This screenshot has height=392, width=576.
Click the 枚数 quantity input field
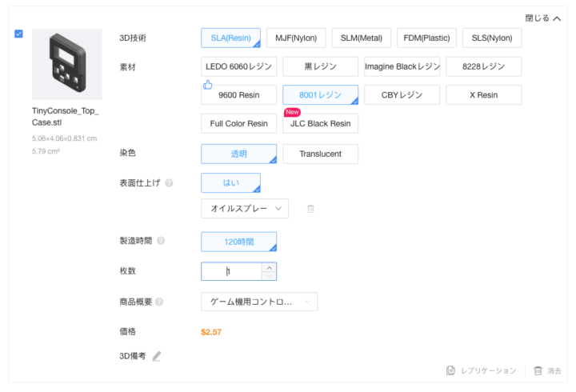pyautogui.click(x=232, y=272)
